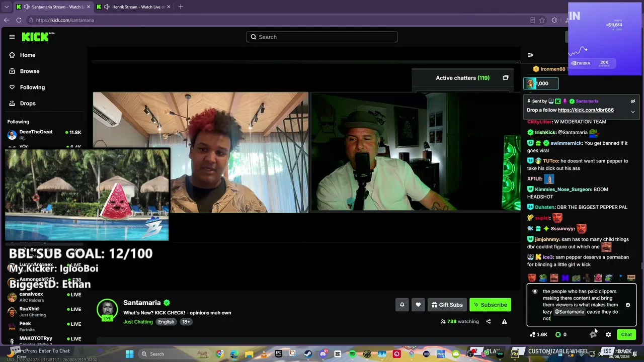Collapse the chat panel arrow icon

point(530,55)
